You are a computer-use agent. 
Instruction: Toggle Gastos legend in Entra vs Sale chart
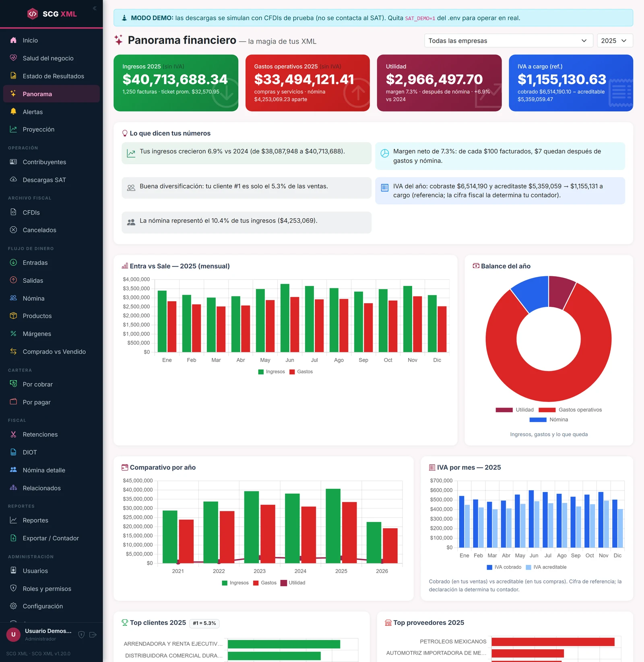point(301,372)
